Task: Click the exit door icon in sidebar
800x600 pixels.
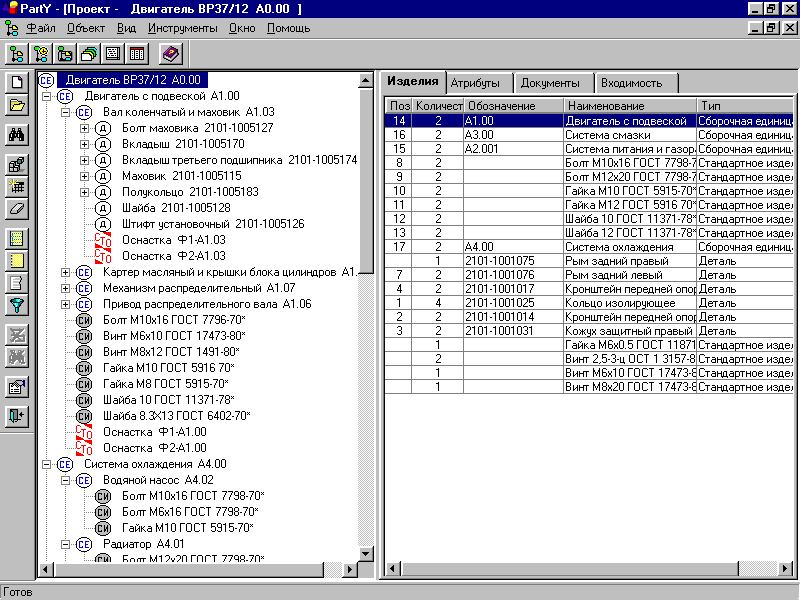Action: [17, 416]
